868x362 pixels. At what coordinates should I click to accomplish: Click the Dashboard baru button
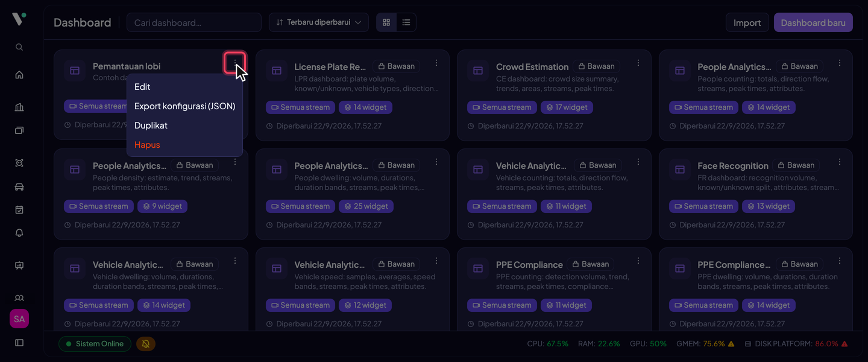pos(813,22)
